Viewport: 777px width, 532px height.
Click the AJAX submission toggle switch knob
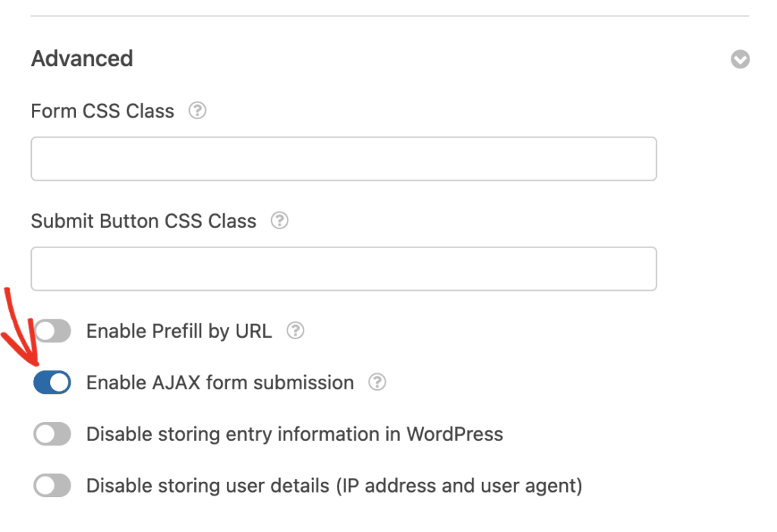tap(58, 382)
